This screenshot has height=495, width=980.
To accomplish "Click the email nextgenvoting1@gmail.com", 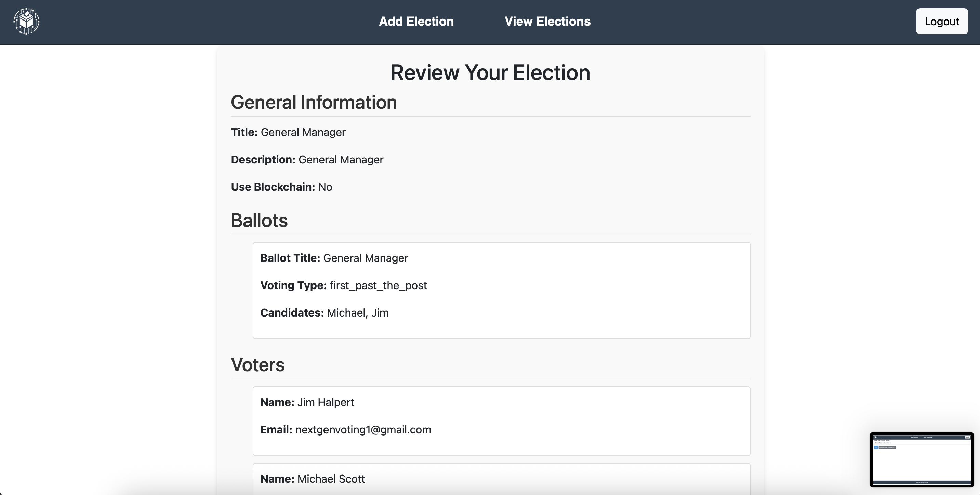I will [363, 430].
